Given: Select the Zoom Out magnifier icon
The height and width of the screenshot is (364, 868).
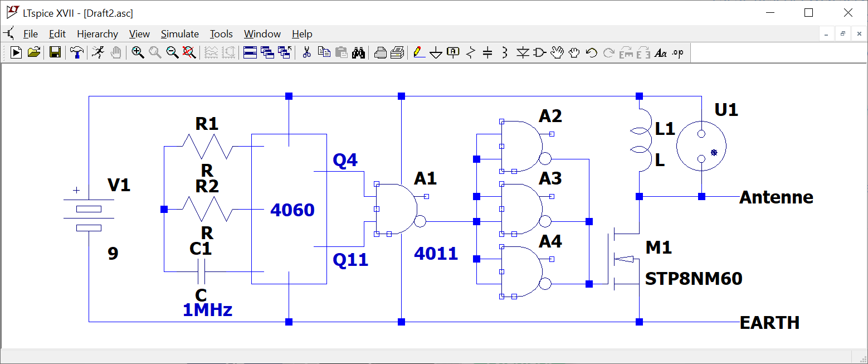Looking at the screenshot, I should point(172,52).
